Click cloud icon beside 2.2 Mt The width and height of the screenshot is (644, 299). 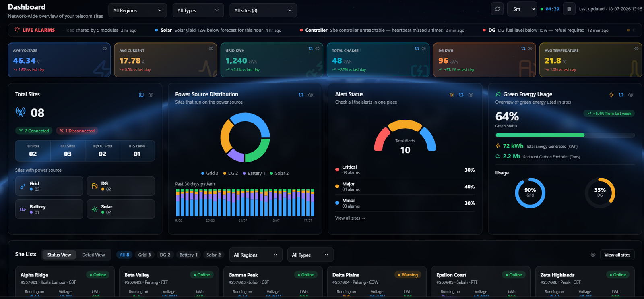[498, 156]
